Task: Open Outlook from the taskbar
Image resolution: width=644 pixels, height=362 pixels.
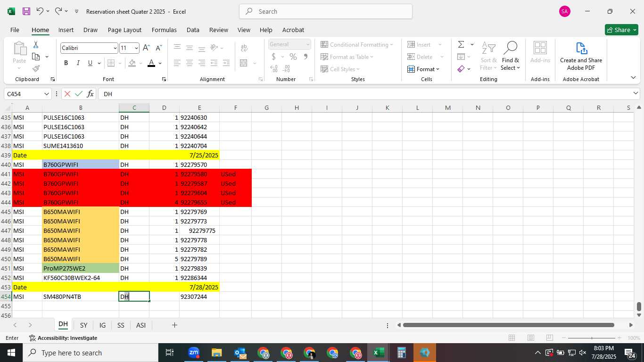Action: (x=240, y=353)
